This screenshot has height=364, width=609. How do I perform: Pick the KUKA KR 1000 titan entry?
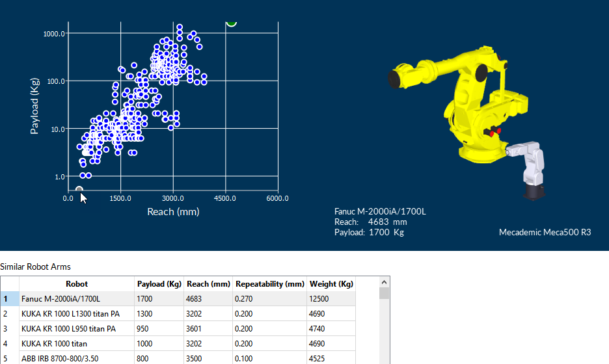[76, 344]
